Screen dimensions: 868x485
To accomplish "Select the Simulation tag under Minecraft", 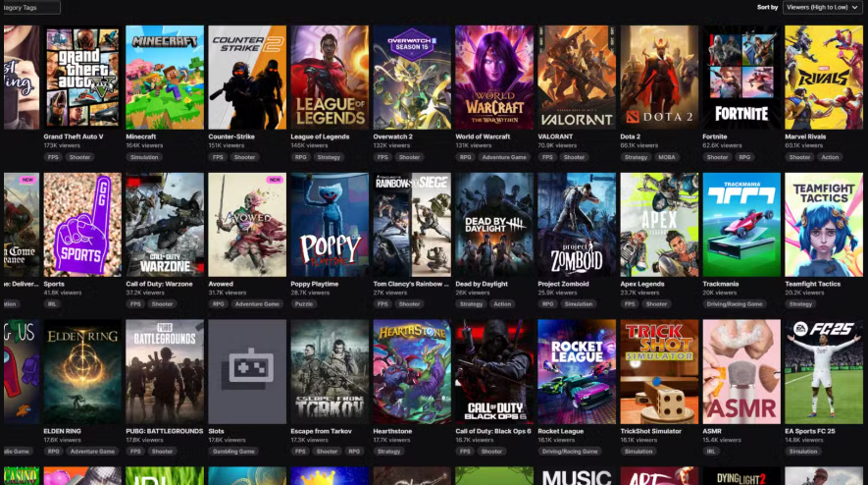I will [x=144, y=157].
